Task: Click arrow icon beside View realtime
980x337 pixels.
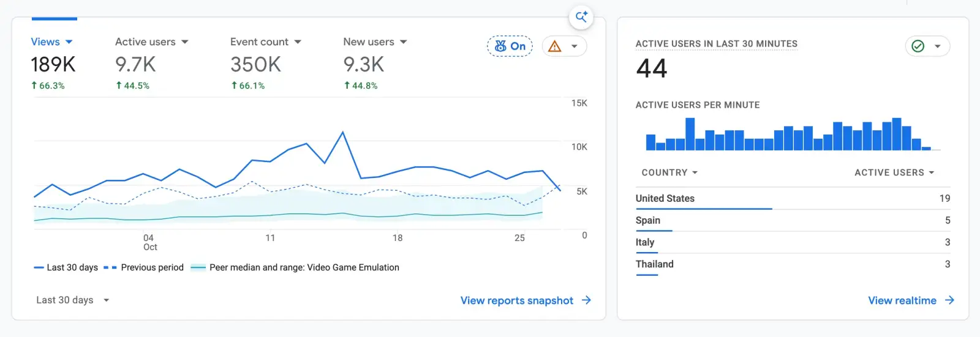Action: [x=949, y=300]
